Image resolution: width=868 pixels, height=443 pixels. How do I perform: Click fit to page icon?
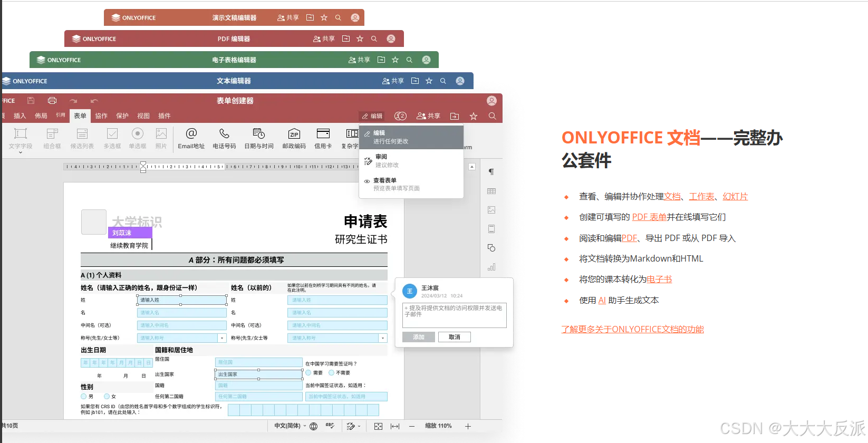coord(378,426)
